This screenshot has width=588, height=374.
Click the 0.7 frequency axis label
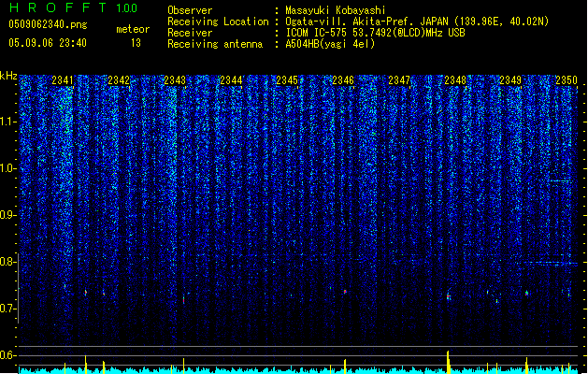(8, 309)
